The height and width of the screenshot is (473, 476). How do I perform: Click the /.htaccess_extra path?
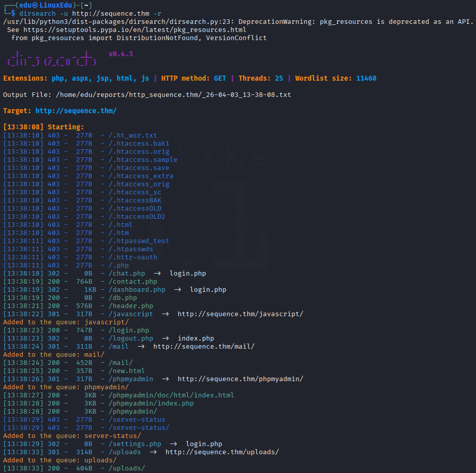141,176
